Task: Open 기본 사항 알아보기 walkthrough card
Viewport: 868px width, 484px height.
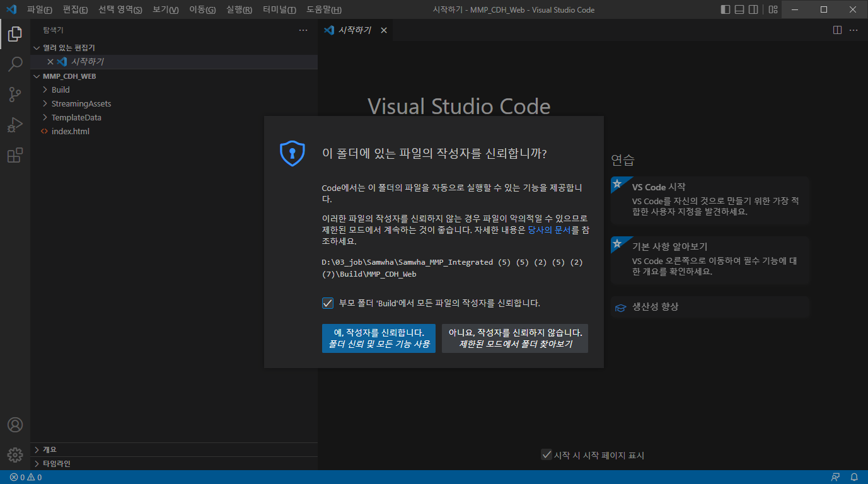Action: coord(710,260)
